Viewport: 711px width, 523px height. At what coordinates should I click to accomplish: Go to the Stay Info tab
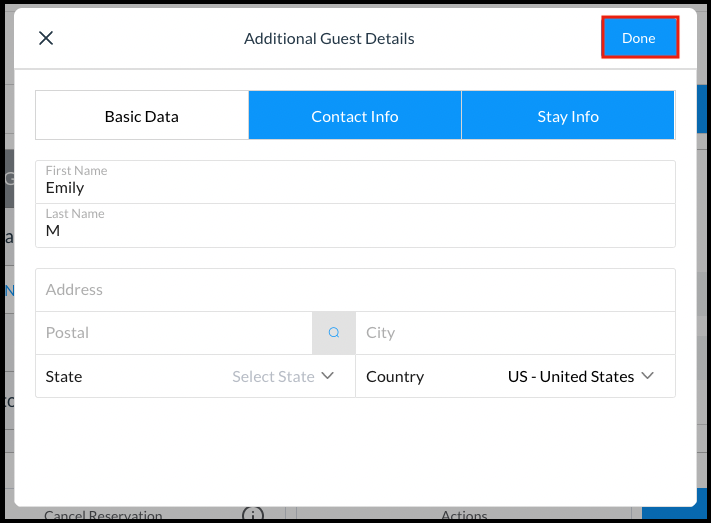(568, 116)
